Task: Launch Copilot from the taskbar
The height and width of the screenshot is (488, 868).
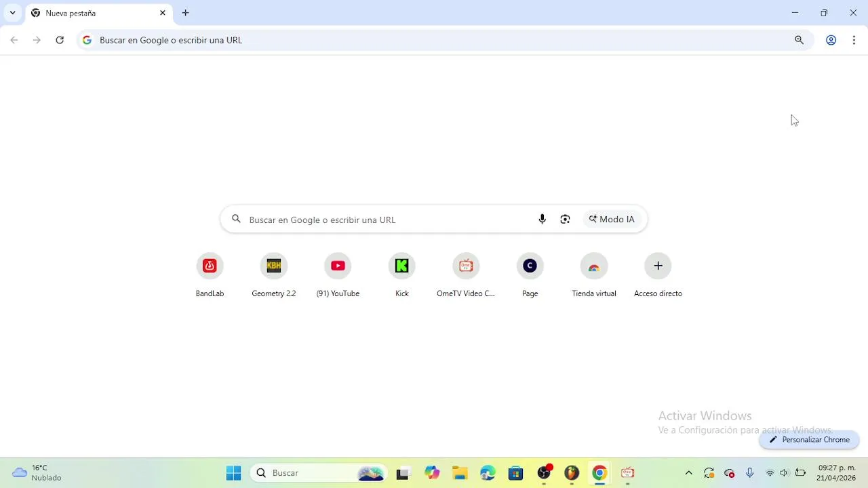Action: pyautogui.click(x=432, y=473)
